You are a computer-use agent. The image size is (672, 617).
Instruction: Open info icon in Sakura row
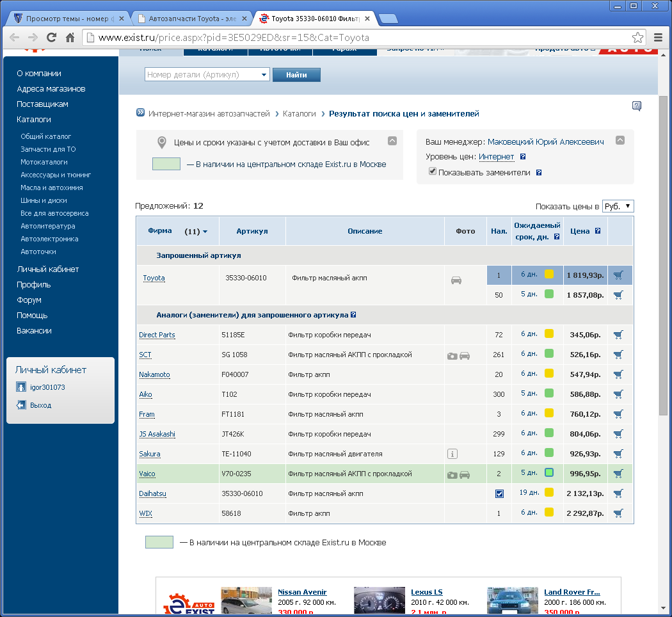452,454
